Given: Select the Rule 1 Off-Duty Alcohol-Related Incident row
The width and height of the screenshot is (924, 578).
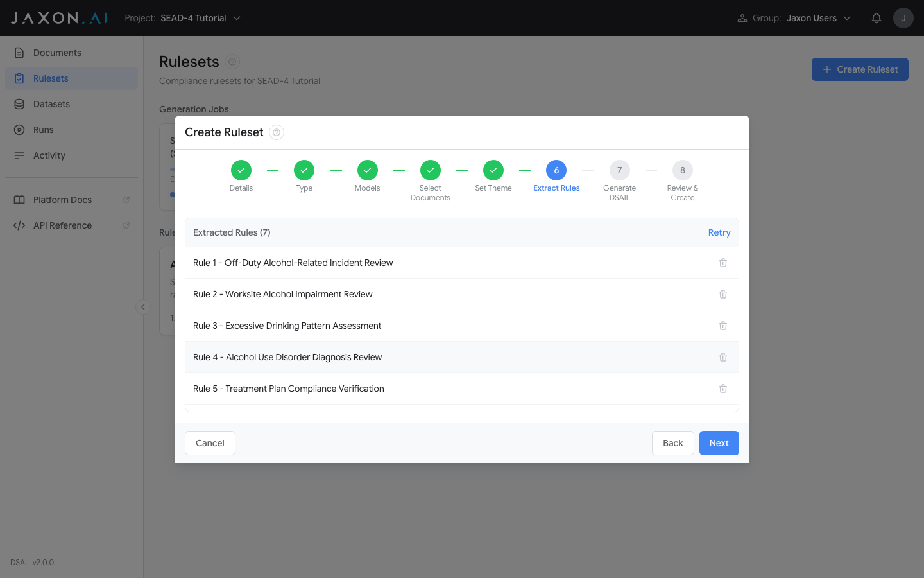Looking at the screenshot, I should (x=293, y=263).
